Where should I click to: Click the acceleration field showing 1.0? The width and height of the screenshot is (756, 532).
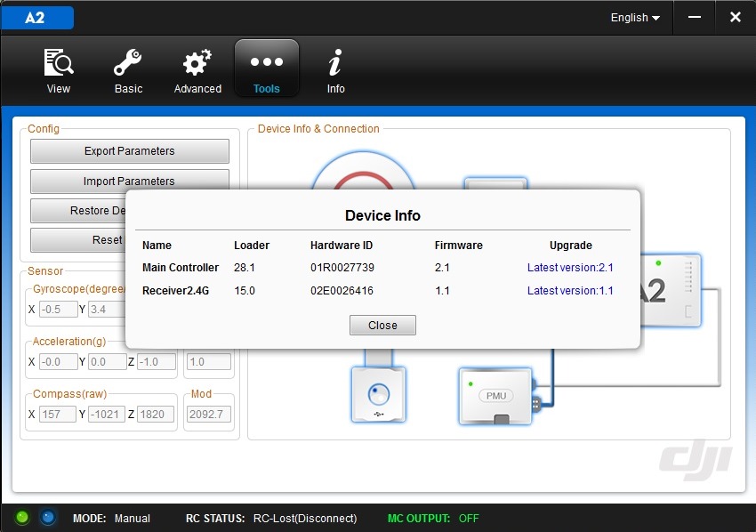pos(209,362)
